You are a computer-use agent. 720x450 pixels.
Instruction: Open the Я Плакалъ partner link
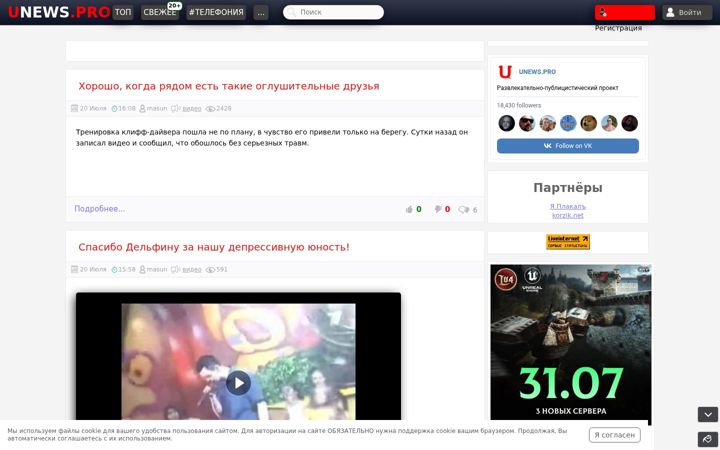(x=568, y=206)
